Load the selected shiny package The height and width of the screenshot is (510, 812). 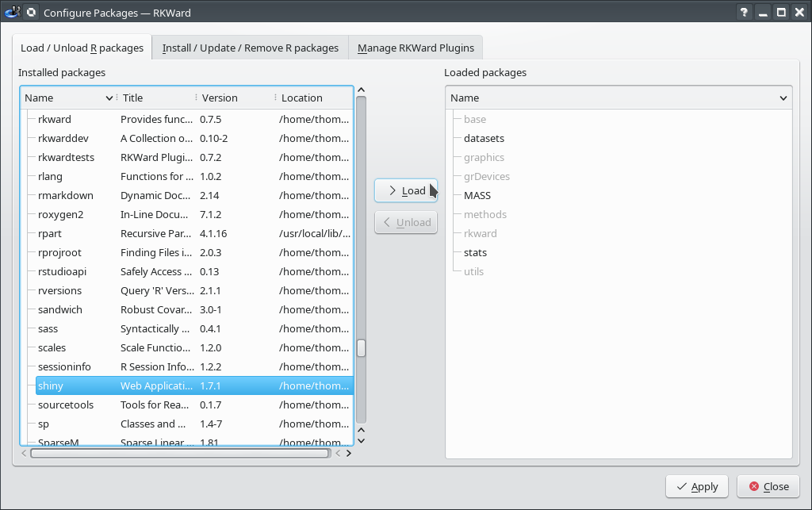tap(406, 190)
